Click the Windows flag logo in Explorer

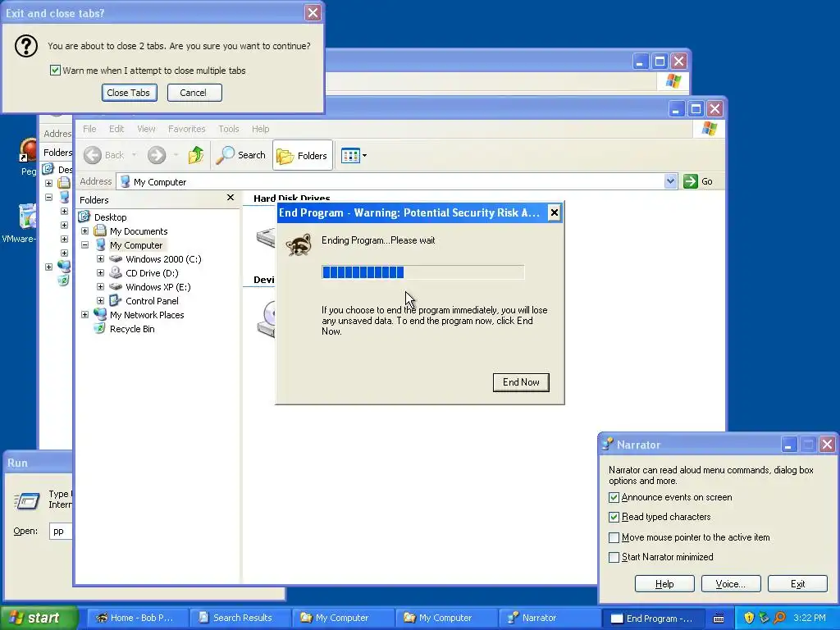tap(709, 129)
